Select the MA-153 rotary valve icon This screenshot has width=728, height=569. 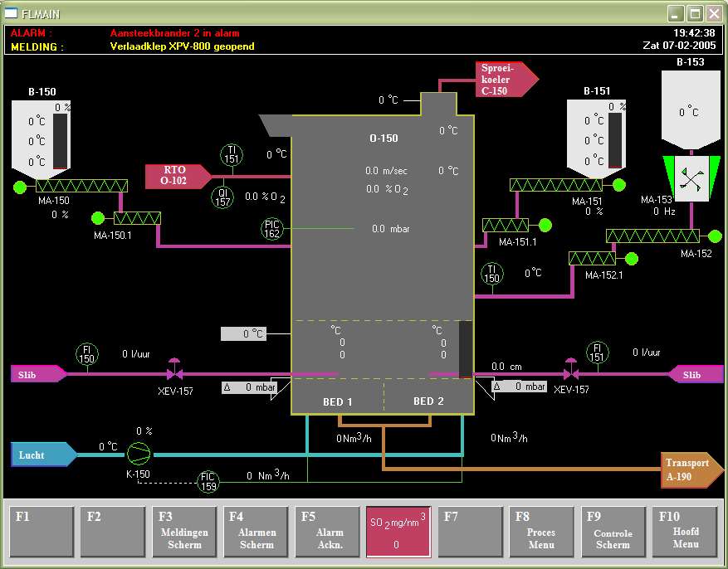click(x=691, y=178)
